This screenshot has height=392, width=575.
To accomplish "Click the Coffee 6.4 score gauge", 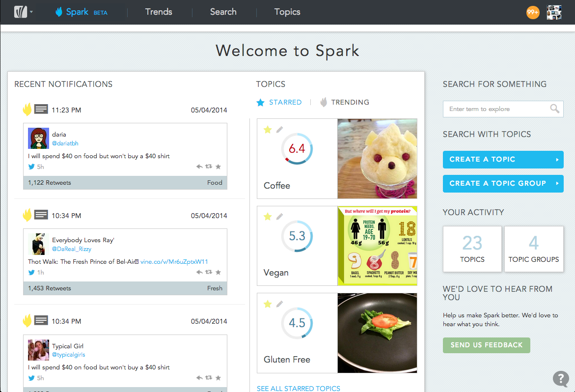I will point(297,148).
